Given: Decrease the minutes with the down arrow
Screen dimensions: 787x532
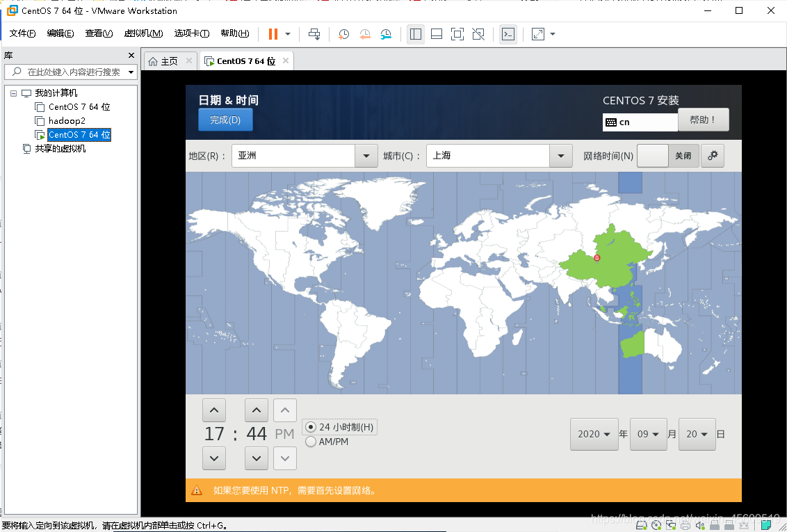Looking at the screenshot, I should (x=257, y=458).
